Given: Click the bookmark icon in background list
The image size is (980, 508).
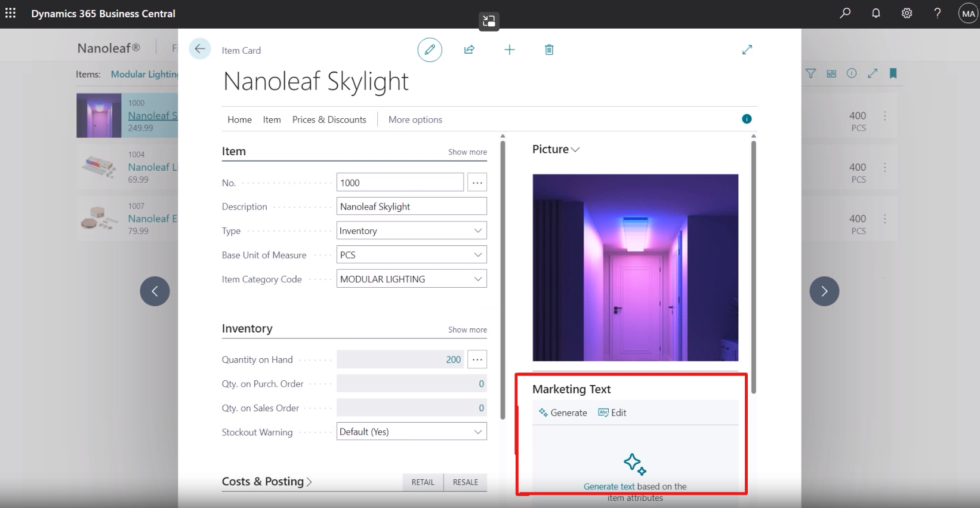Looking at the screenshot, I should (x=893, y=73).
